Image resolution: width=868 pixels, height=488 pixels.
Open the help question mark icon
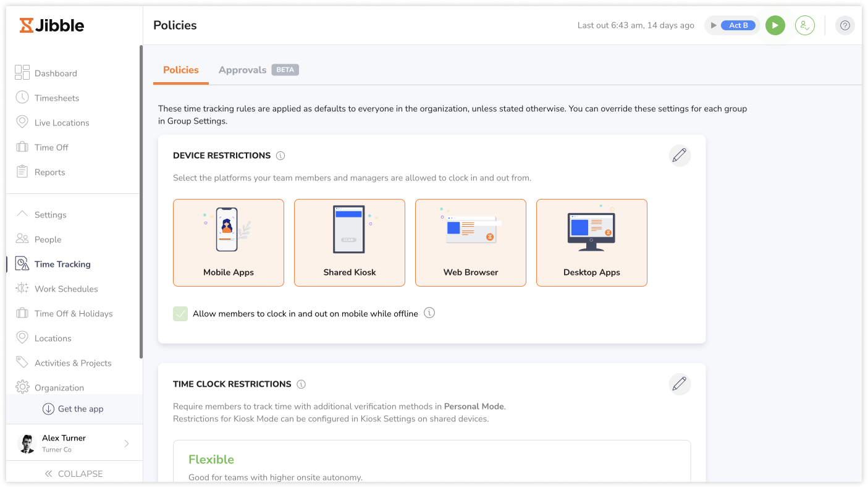(x=845, y=25)
